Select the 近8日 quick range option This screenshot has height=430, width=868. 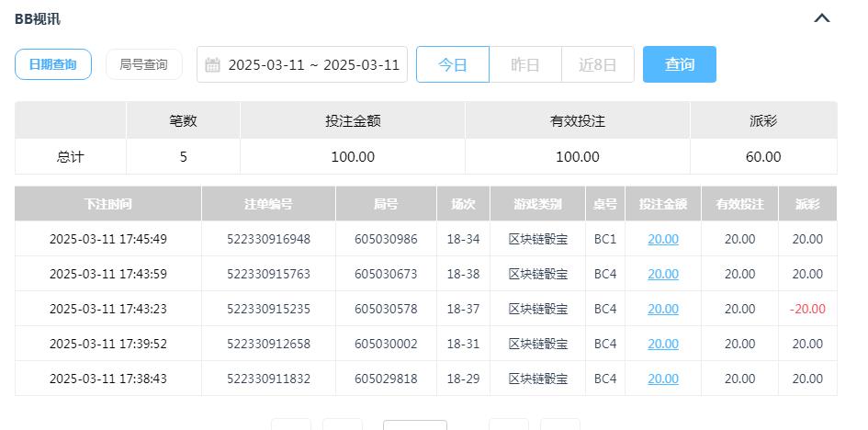click(x=597, y=65)
